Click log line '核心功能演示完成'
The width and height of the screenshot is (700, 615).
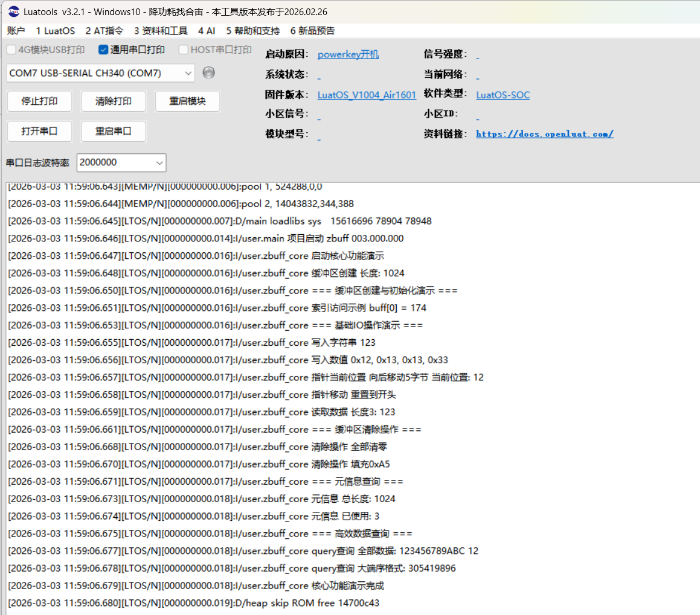pos(196,587)
